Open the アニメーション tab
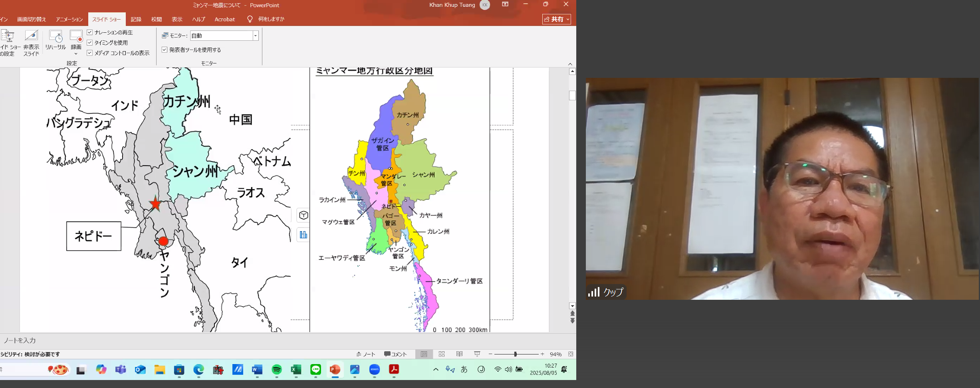The height and width of the screenshot is (388, 980). (69, 19)
